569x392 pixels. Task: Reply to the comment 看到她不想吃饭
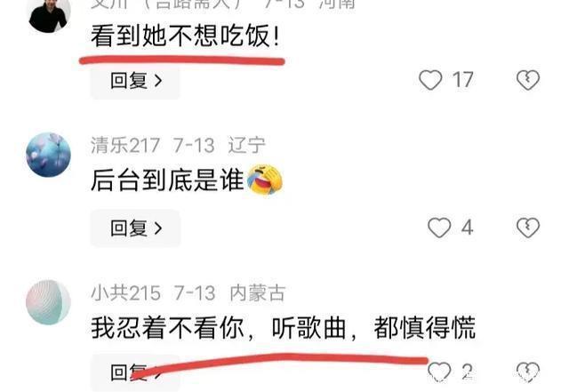(x=135, y=81)
